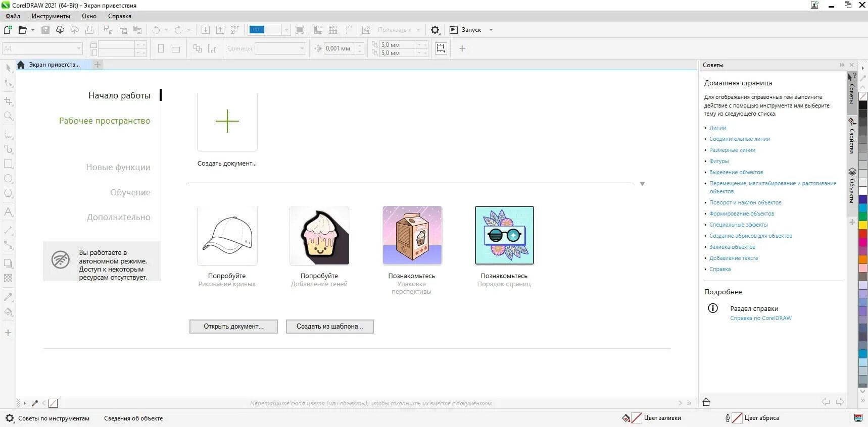This screenshot has height=427, width=868.
Task: Select the Rectangle tool in toolbox
Action: (x=8, y=164)
